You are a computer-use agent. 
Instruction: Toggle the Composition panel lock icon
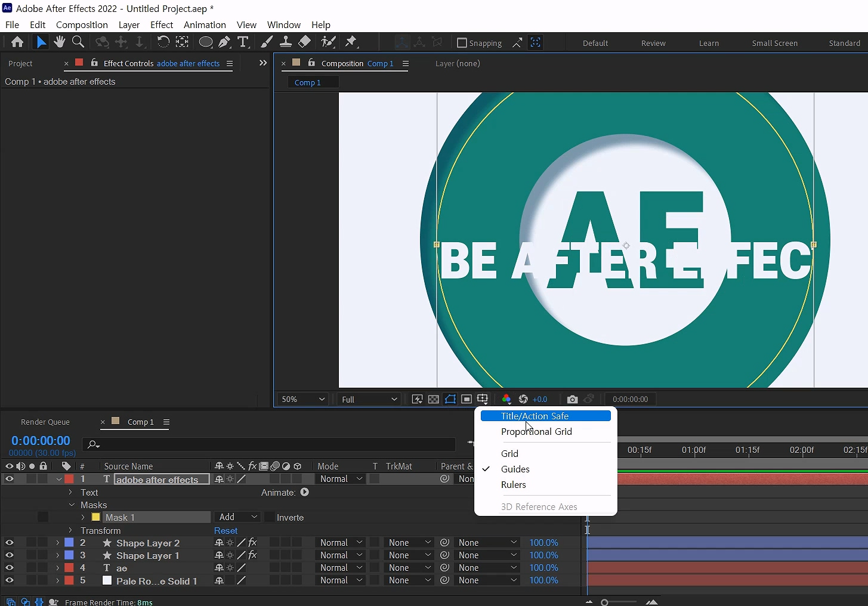coord(311,63)
